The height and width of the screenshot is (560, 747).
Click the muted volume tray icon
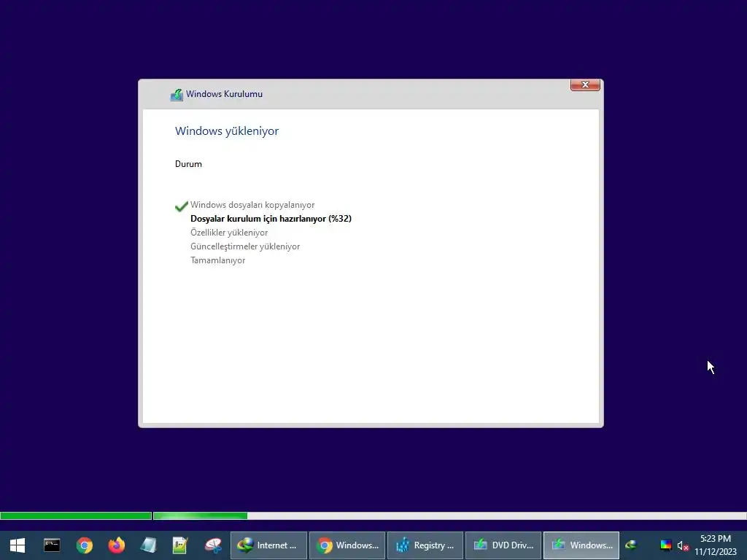click(683, 545)
